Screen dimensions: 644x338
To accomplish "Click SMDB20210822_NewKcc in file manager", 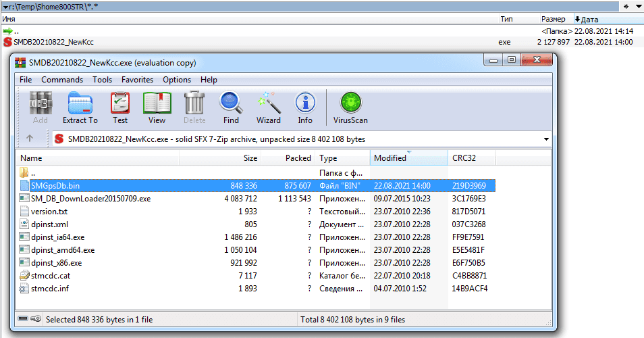I will (x=53, y=42).
